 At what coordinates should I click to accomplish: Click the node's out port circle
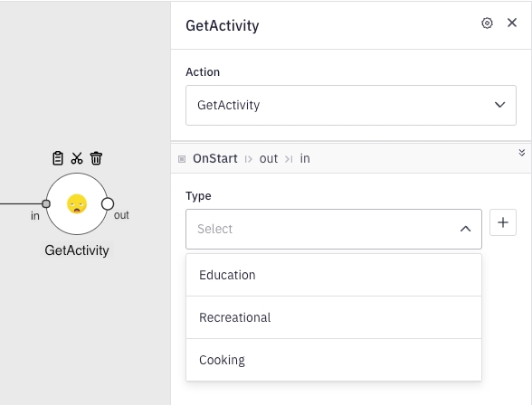108,203
